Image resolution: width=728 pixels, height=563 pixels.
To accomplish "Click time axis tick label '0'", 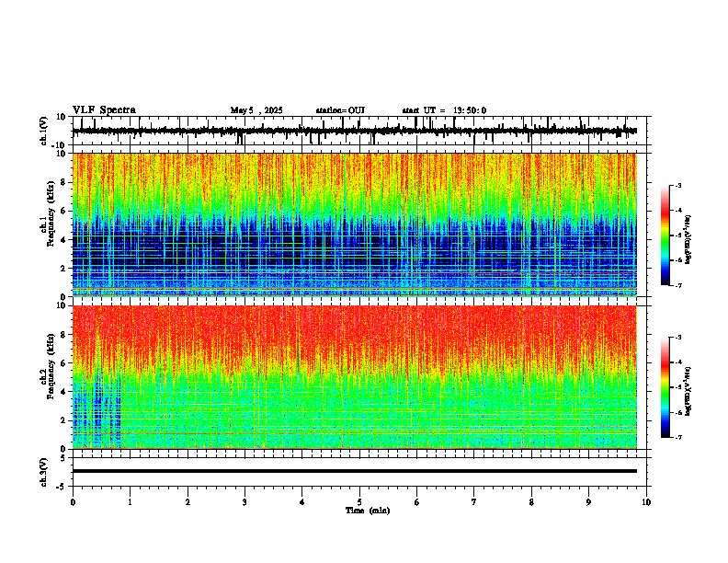I will point(73,502).
